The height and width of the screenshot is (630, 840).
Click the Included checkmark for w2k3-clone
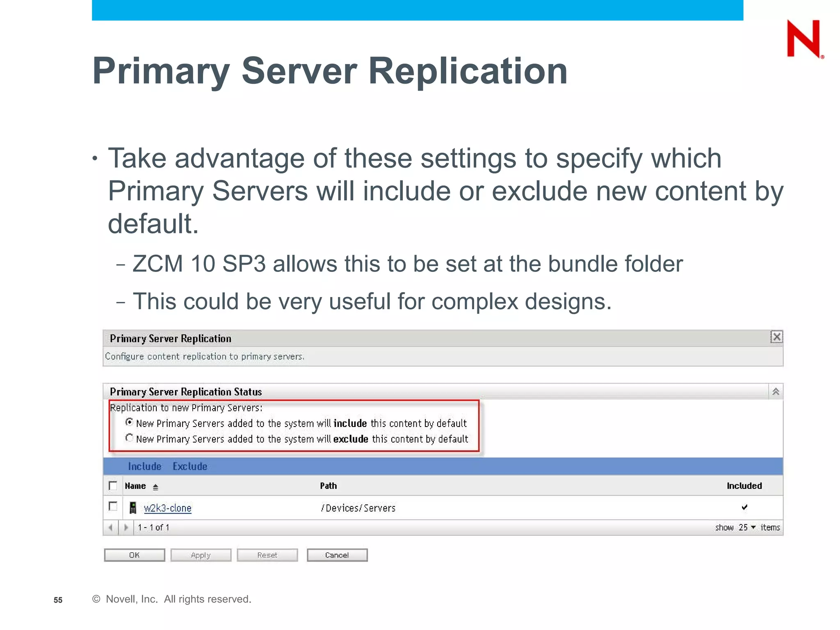point(744,507)
